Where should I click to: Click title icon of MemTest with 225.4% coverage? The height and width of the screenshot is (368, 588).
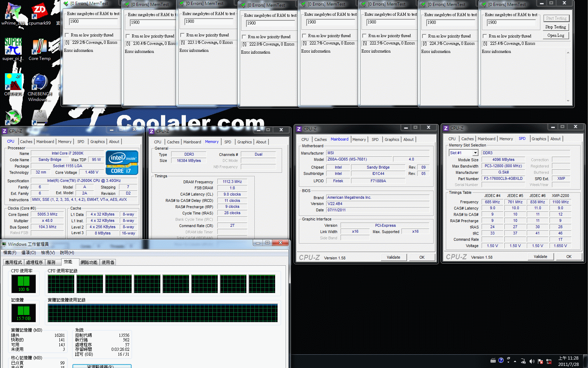[x=484, y=5]
